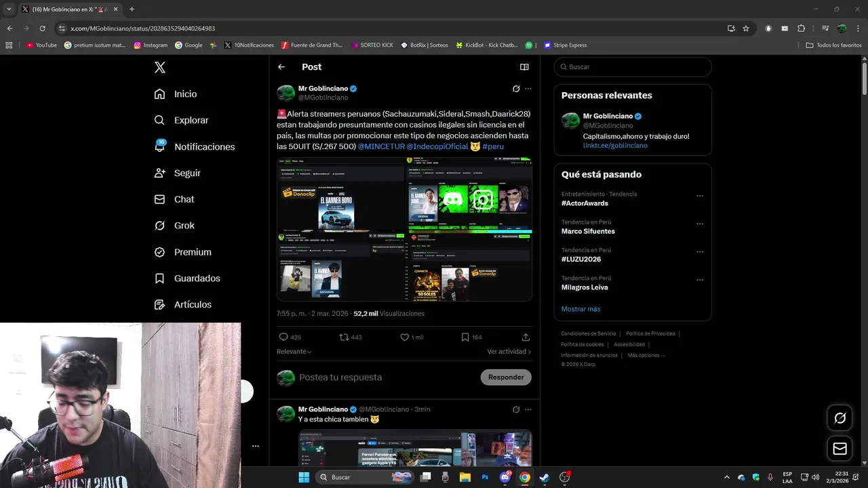
Task: Open Política de Privacidad link
Action: (650, 333)
